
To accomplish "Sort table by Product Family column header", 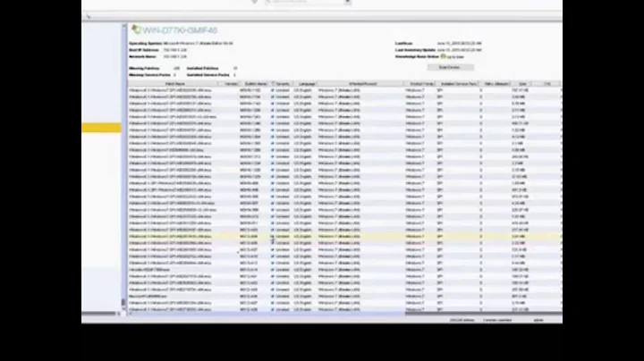I will 420,84.
